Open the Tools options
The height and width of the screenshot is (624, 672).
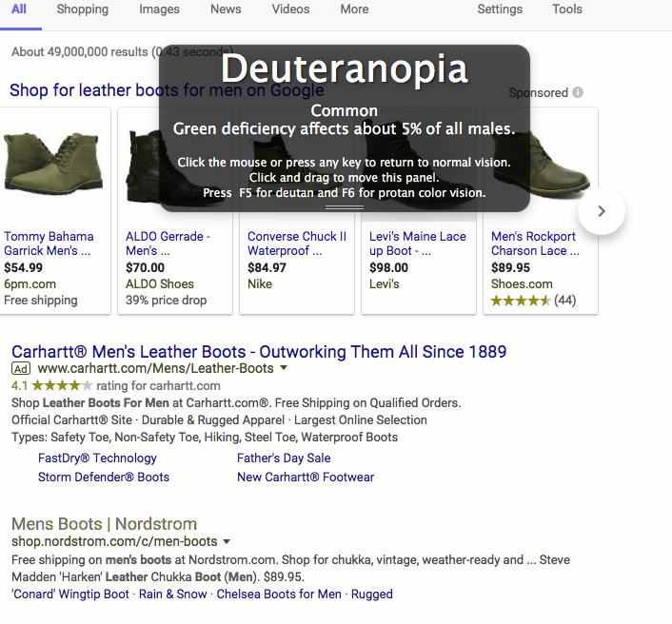[x=567, y=10]
